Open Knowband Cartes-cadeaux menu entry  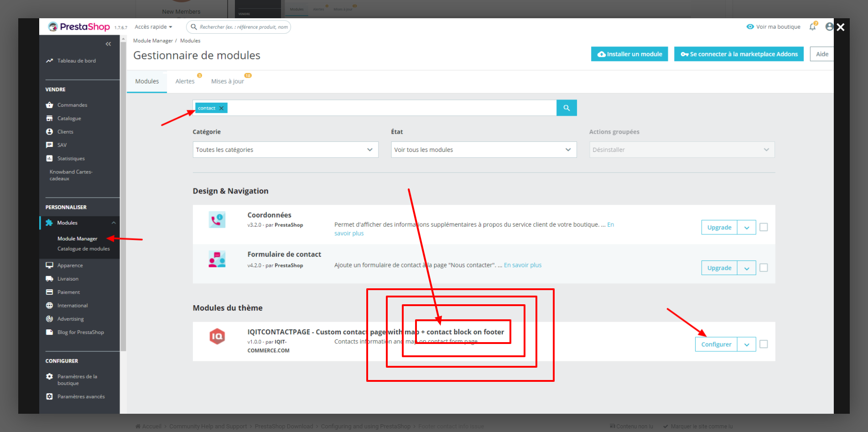click(x=71, y=175)
